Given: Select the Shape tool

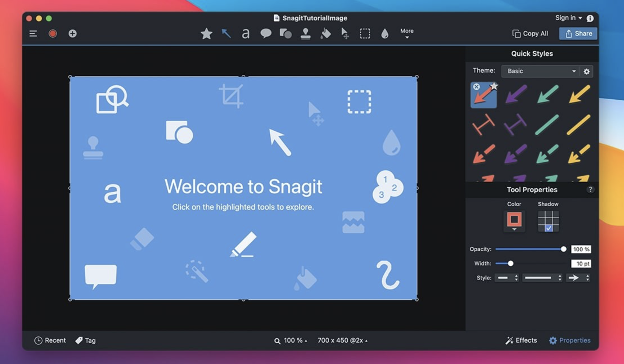Looking at the screenshot, I should [285, 33].
